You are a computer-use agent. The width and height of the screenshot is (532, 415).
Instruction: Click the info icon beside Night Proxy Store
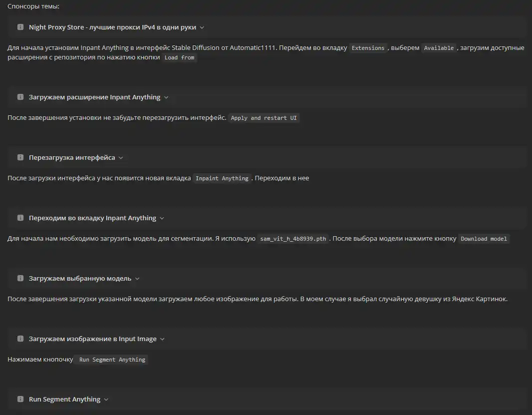click(20, 27)
